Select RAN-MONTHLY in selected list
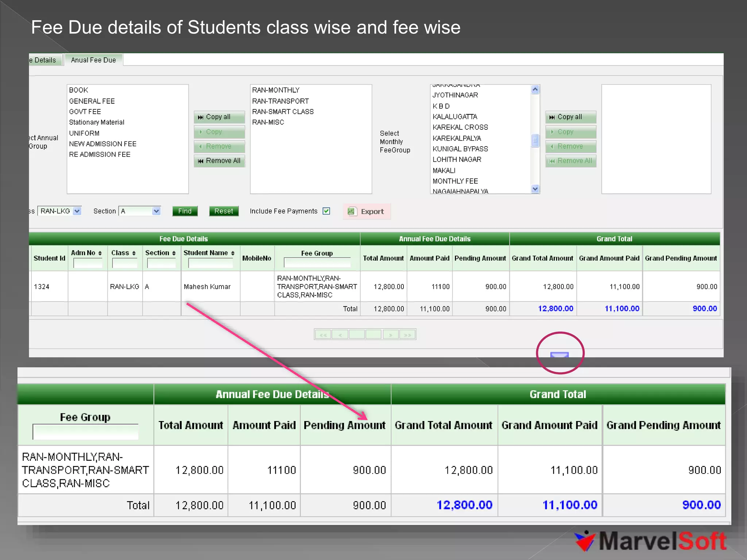The width and height of the screenshot is (747, 560). click(276, 90)
